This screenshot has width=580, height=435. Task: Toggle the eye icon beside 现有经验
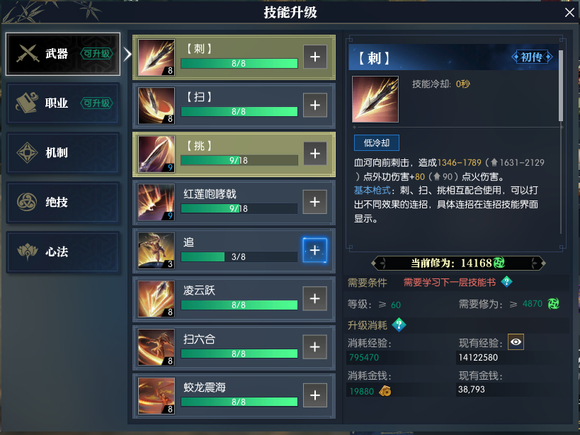[516, 342]
